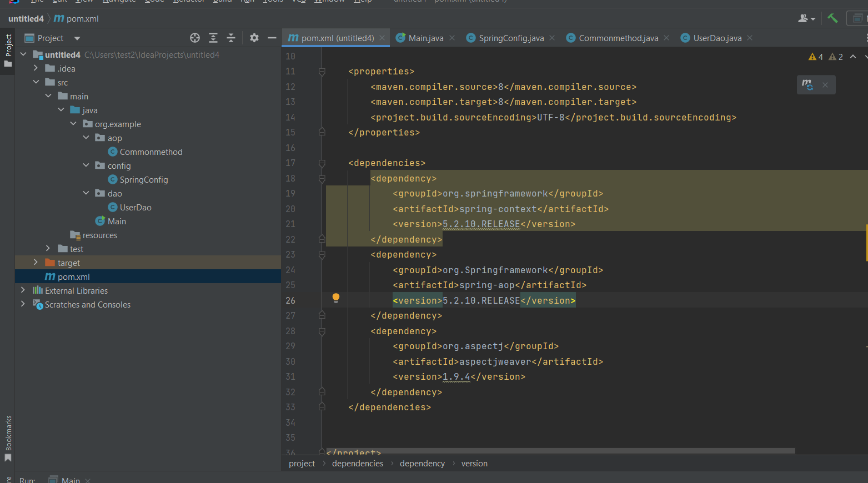868x483 pixels.
Task: Hide the Project tool window with minus icon
Action: (272, 38)
